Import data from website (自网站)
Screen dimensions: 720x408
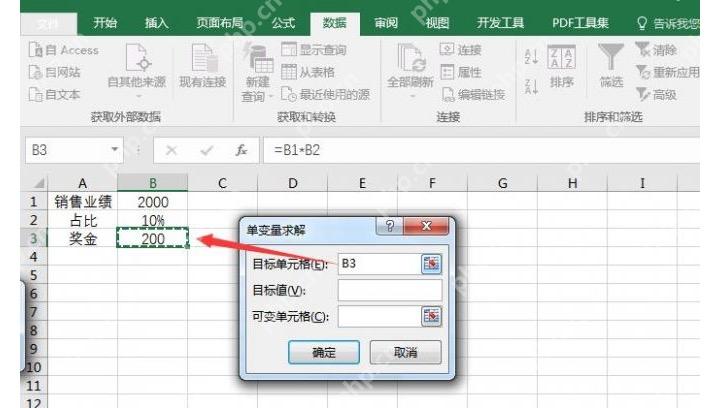click(x=55, y=72)
